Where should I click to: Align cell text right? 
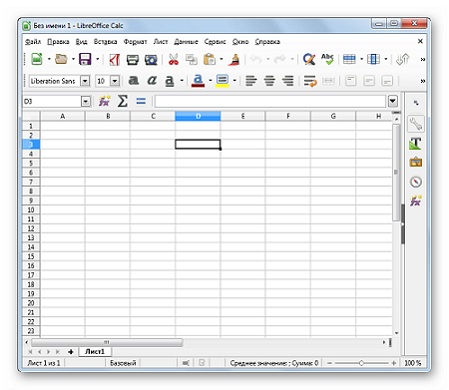[x=288, y=81]
